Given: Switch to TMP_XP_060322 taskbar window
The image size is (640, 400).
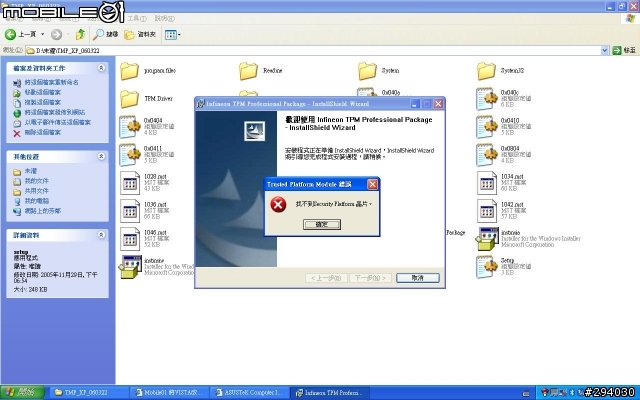Looking at the screenshot, I should click(x=87, y=393).
